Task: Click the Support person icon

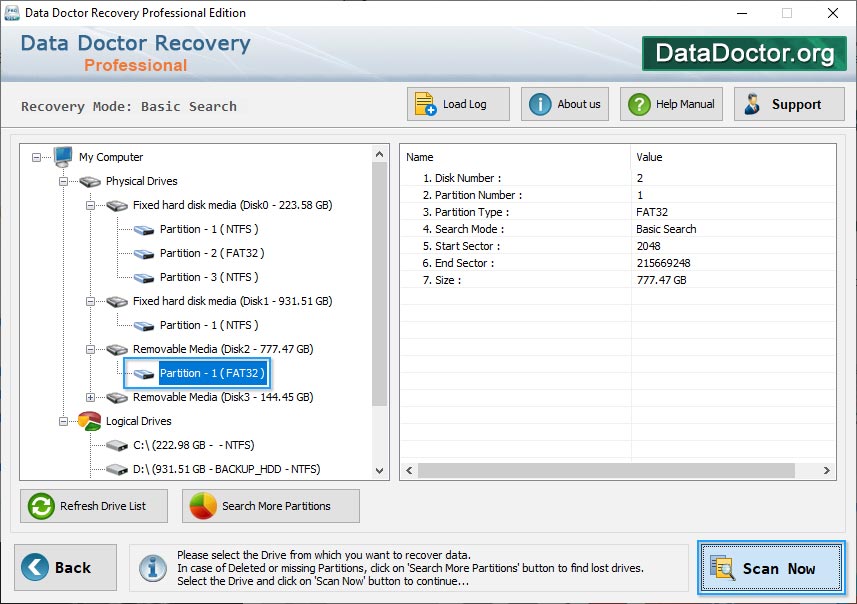Action: 753,104
